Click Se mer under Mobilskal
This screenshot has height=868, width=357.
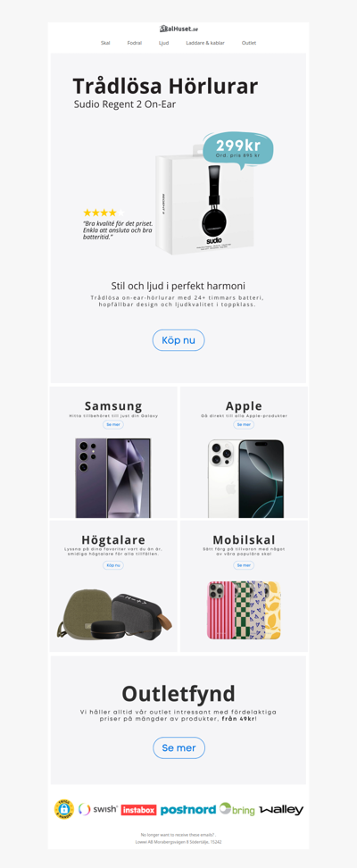pos(244,565)
